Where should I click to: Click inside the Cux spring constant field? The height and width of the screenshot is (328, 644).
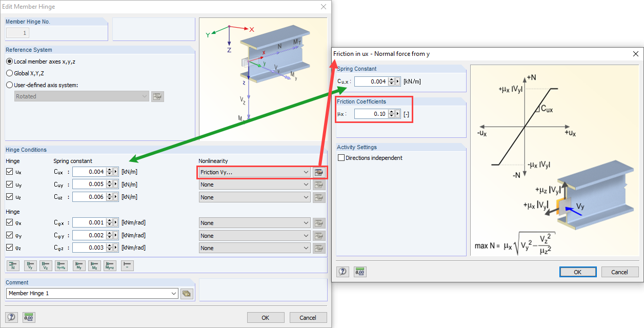pyautogui.click(x=372, y=81)
